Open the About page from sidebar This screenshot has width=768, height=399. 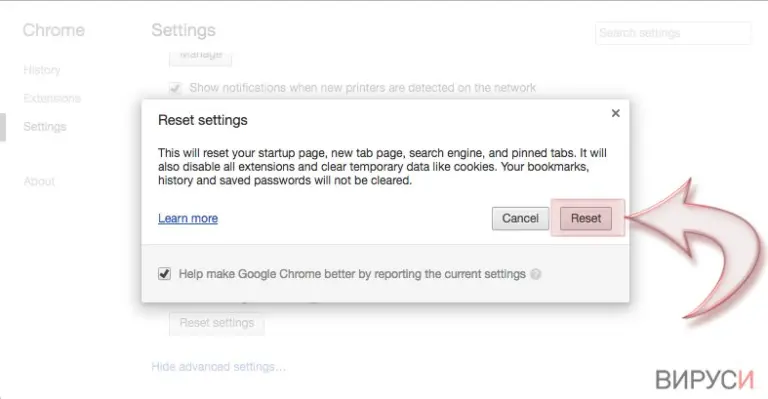point(39,182)
